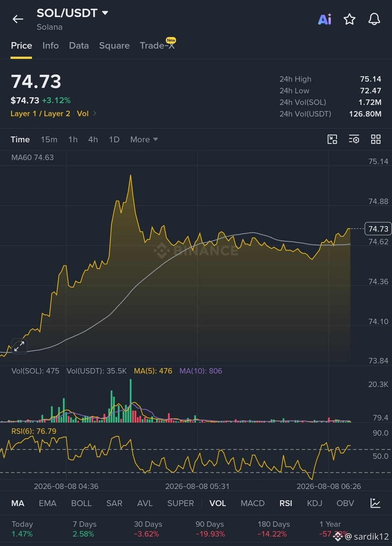Tap the MA60 74.63 legend
Screen dimensions: 392x546
coord(32,158)
